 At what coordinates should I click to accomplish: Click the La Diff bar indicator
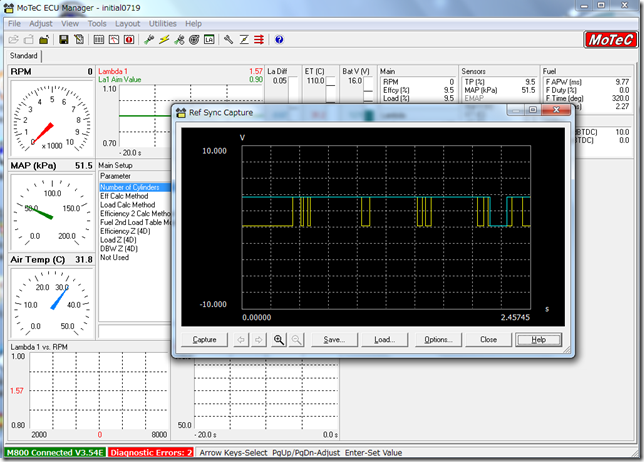(x=293, y=90)
